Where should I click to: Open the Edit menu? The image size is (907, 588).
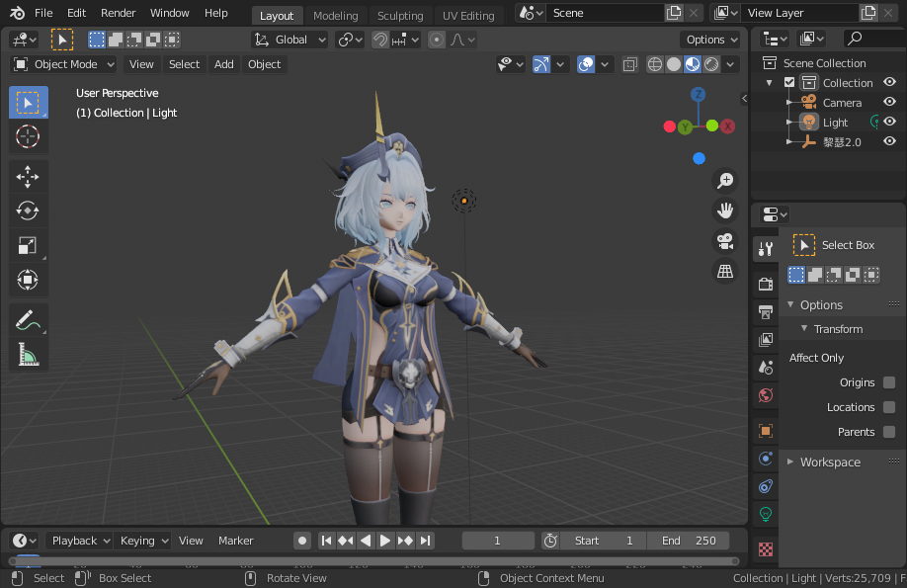76,13
